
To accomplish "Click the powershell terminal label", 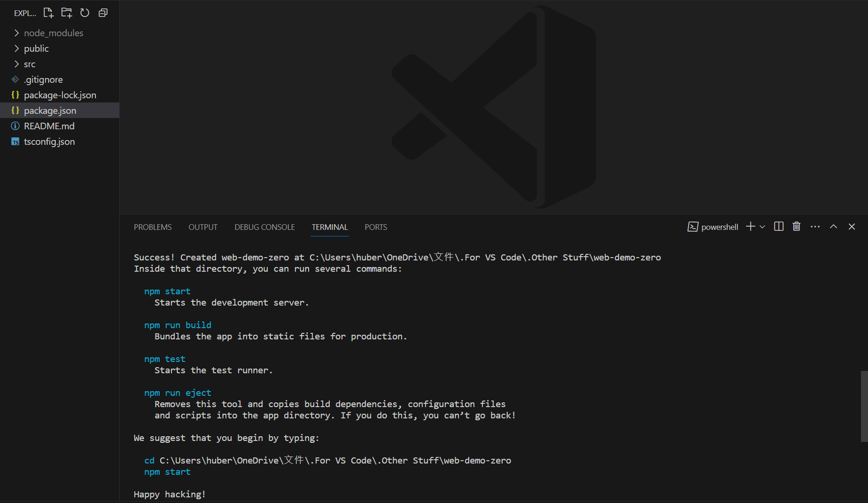I will tap(720, 227).
